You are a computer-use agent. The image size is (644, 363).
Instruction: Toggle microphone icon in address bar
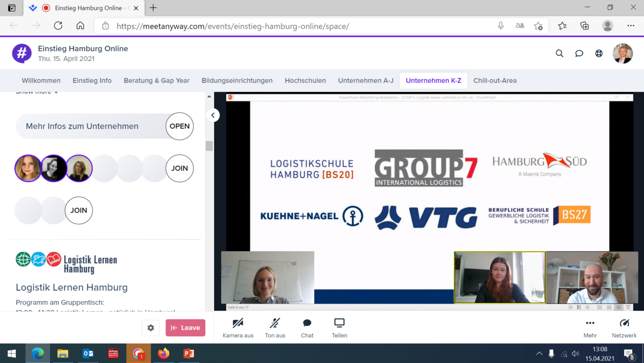[501, 26]
